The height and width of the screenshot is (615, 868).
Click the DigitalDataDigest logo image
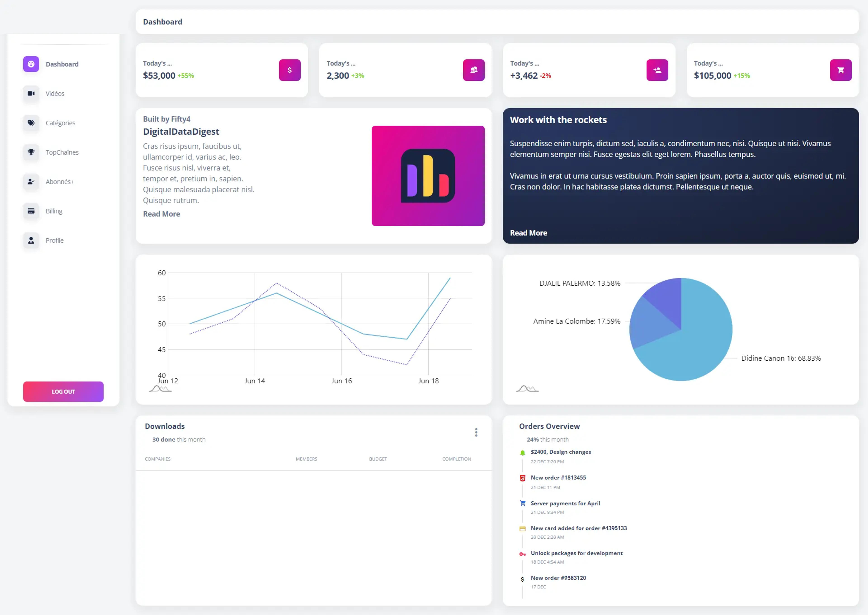428,176
